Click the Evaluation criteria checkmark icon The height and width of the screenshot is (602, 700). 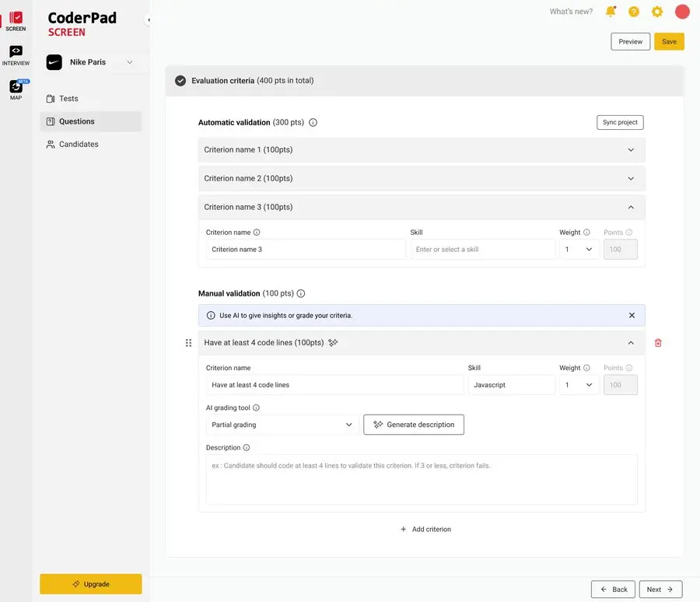click(180, 81)
